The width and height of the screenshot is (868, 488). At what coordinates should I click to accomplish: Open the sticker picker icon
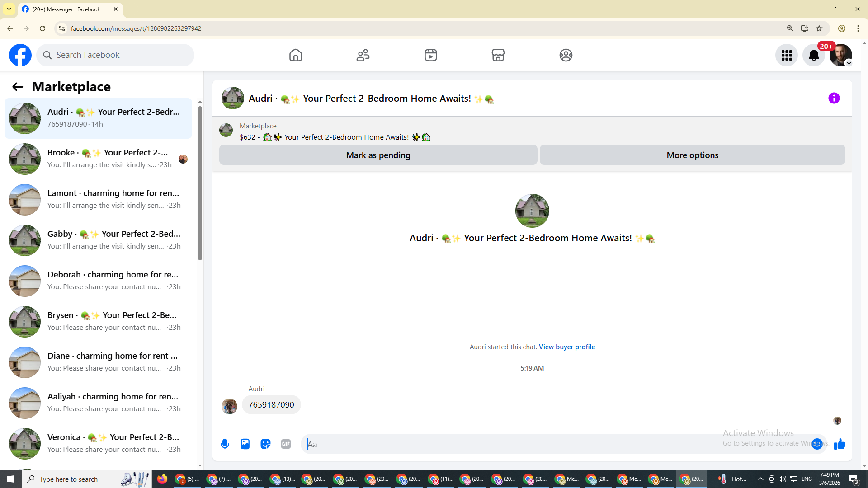pos(265,444)
